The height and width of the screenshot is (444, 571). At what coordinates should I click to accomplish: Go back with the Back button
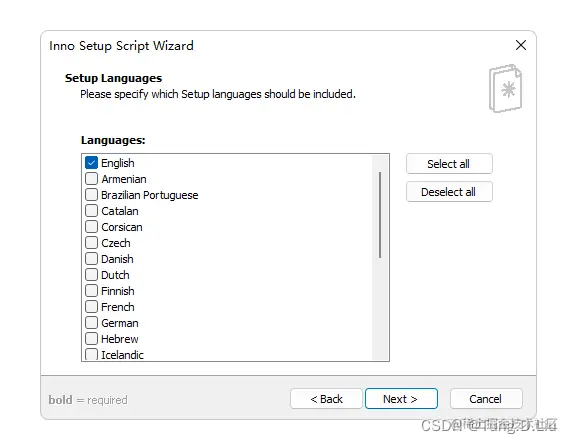(x=326, y=399)
